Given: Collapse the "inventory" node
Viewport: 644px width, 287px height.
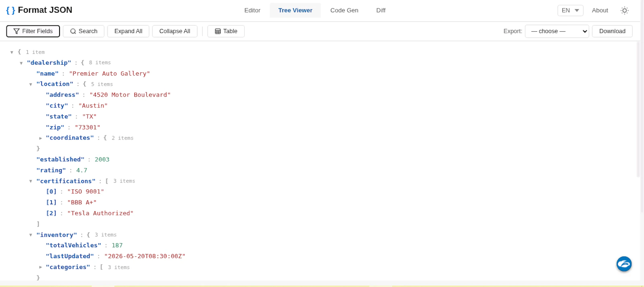Looking at the screenshot, I should 31,235.
